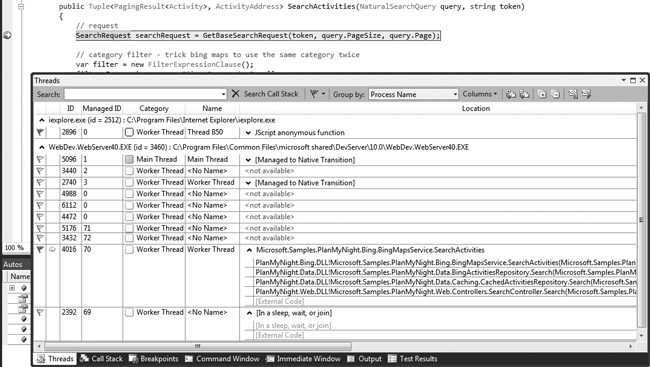Image resolution: width=650 pixels, height=367 pixels.
Task: Flag thread 5176
Action: (x=40, y=228)
